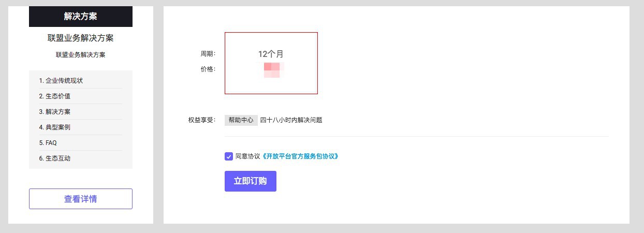
Task: Toggle the 同意协议 checkbox
Action: [229, 156]
